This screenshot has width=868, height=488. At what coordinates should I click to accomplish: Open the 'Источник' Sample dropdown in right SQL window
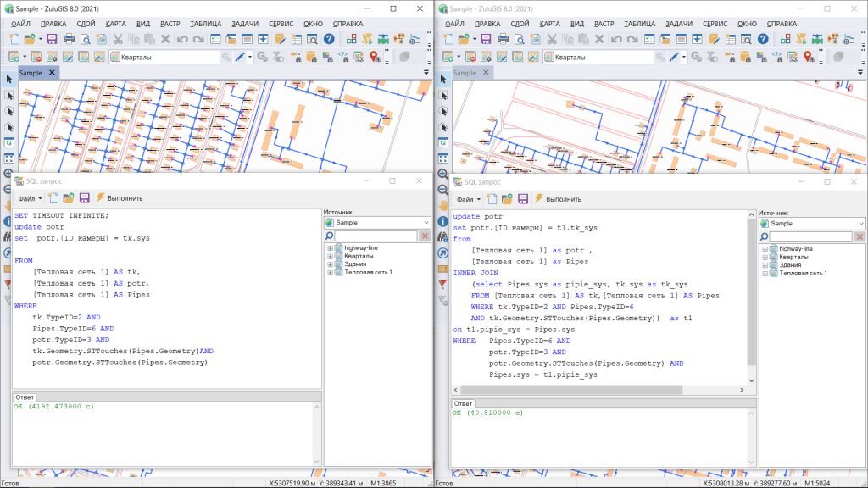[x=859, y=223]
